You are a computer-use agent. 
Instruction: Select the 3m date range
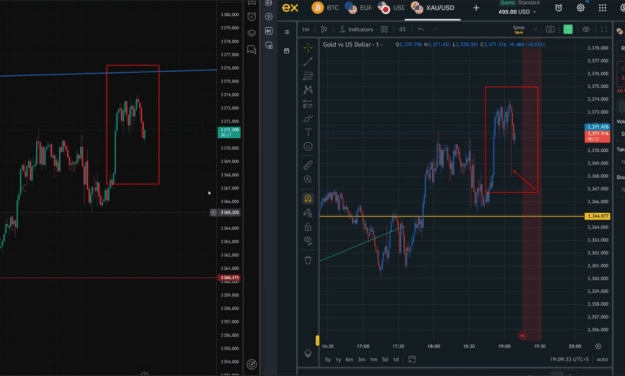(361, 359)
